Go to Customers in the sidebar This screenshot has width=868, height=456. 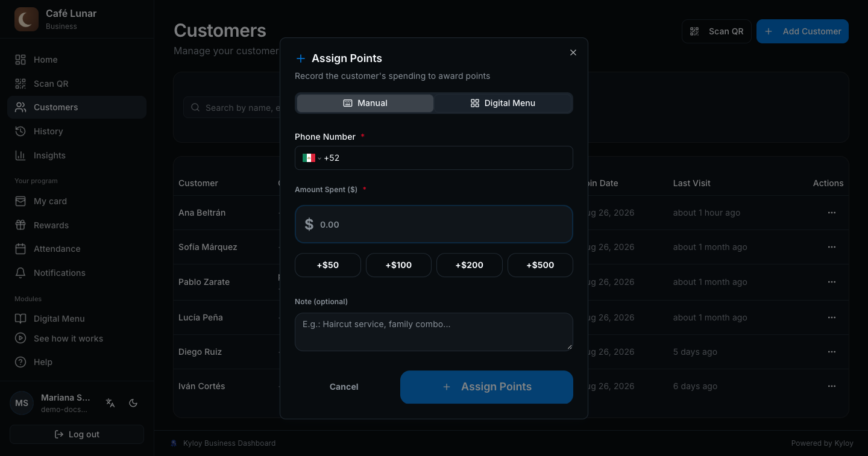pyautogui.click(x=77, y=107)
